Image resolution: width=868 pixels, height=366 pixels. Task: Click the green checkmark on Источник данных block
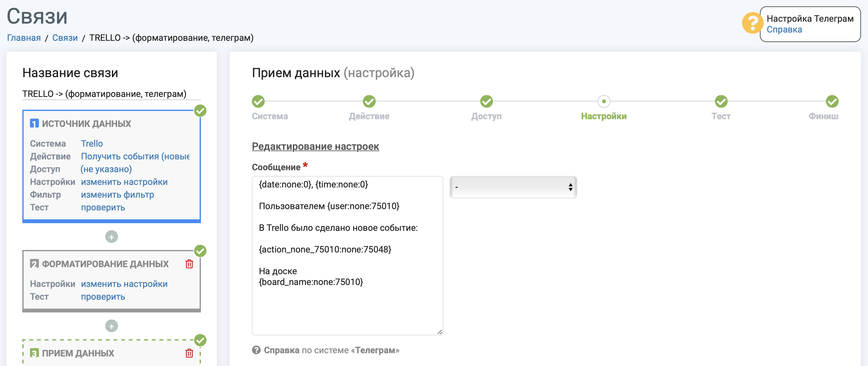(200, 111)
